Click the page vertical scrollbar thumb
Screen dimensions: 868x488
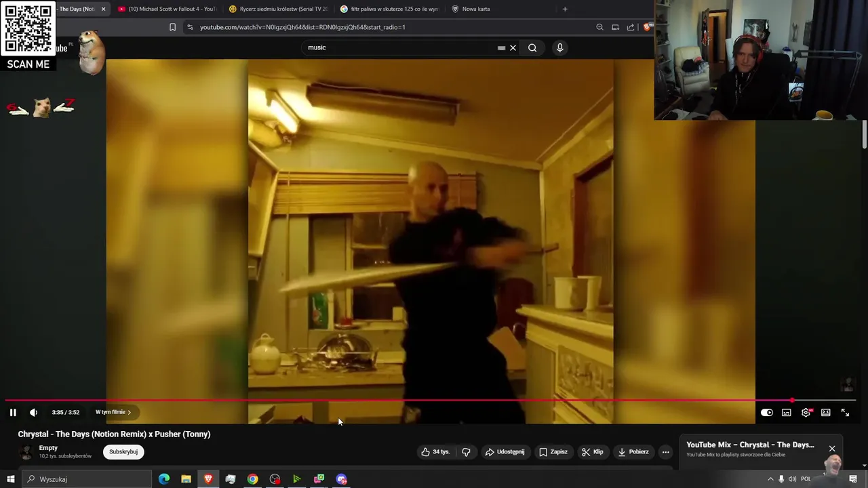pos(865,135)
